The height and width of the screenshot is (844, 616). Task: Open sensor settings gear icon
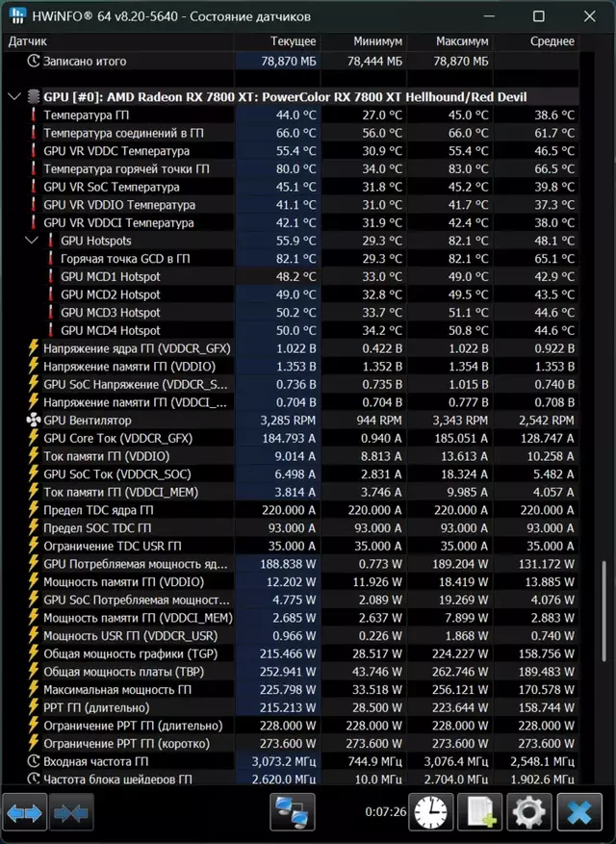point(529,813)
